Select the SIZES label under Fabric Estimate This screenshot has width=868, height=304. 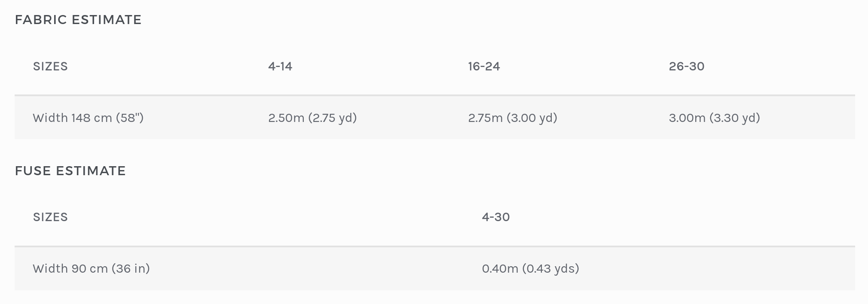[x=50, y=67]
